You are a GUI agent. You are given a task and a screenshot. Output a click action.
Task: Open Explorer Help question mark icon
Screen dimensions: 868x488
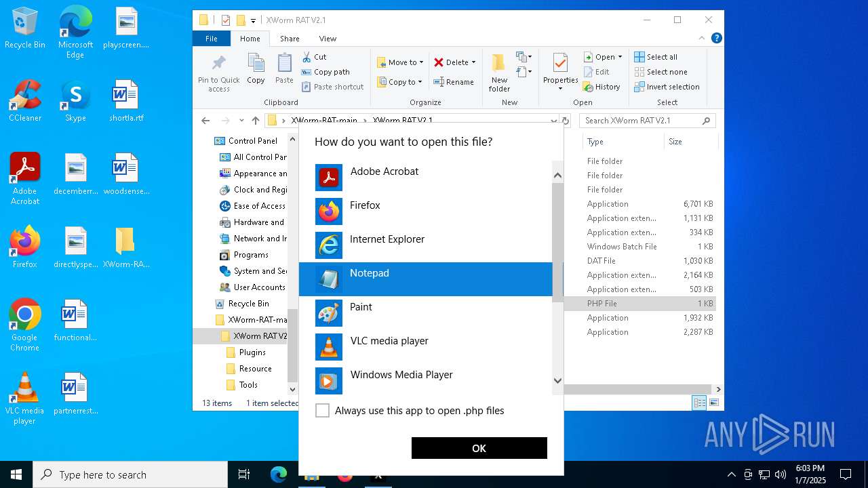coord(716,39)
